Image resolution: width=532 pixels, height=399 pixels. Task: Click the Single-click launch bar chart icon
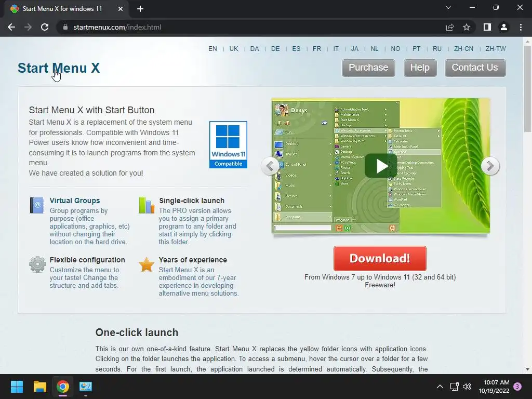point(147,205)
